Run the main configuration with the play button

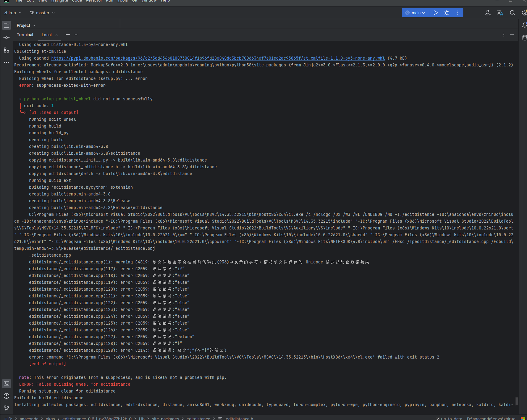(x=435, y=13)
